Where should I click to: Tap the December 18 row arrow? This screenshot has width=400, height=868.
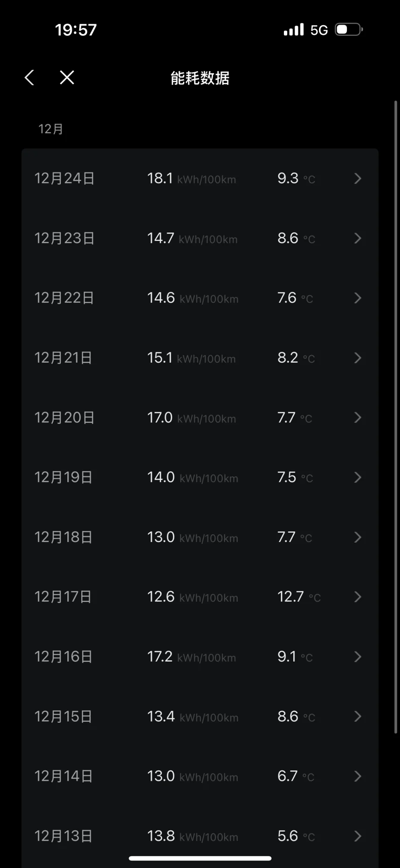358,537
